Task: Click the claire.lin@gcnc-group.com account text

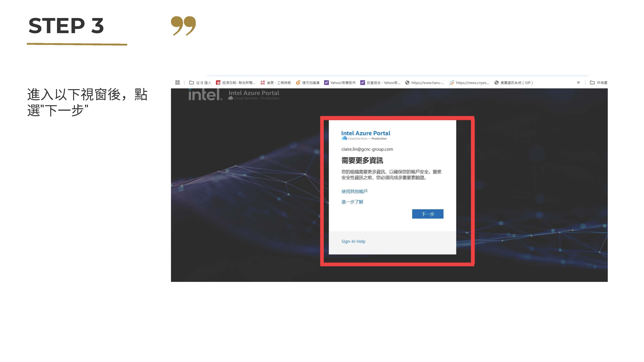Action: [367, 149]
